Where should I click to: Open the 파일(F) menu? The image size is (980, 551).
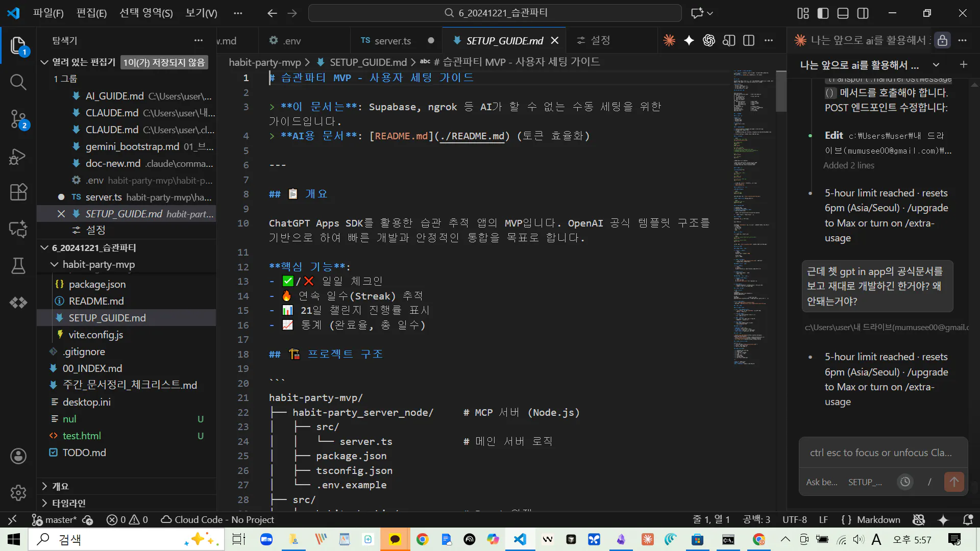(48, 13)
